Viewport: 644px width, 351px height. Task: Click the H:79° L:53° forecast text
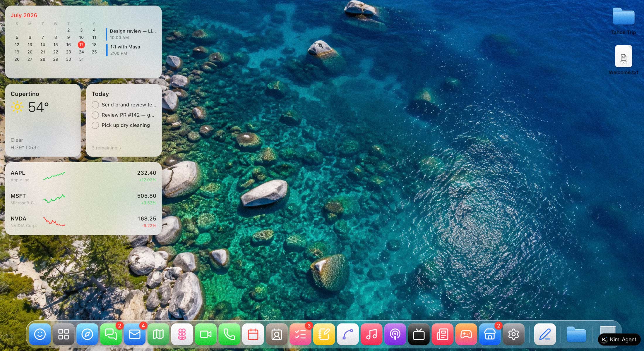25,147
